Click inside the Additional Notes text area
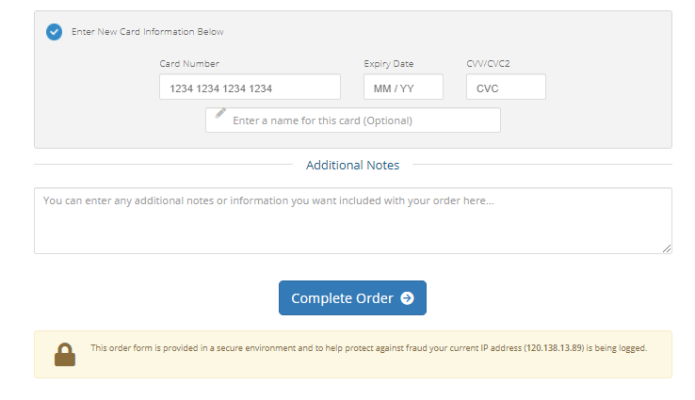Image resolution: width=695 pixels, height=400 pixels. [352, 220]
